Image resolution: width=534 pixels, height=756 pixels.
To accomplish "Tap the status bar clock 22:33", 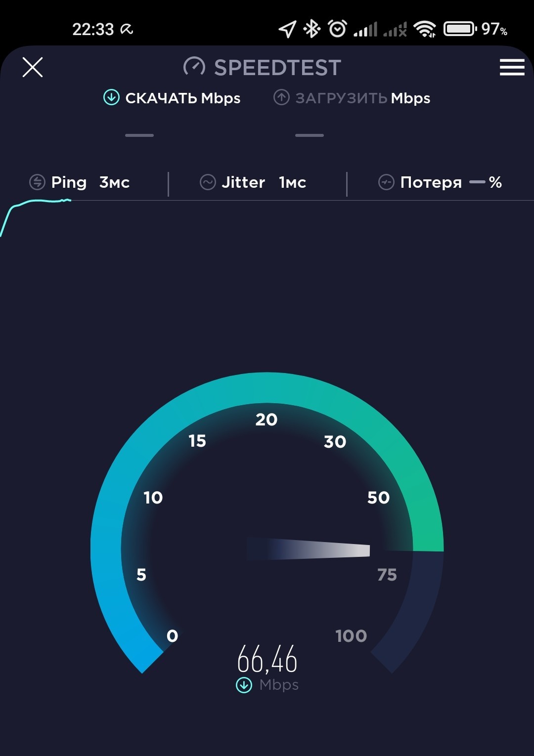I will point(93,30).
